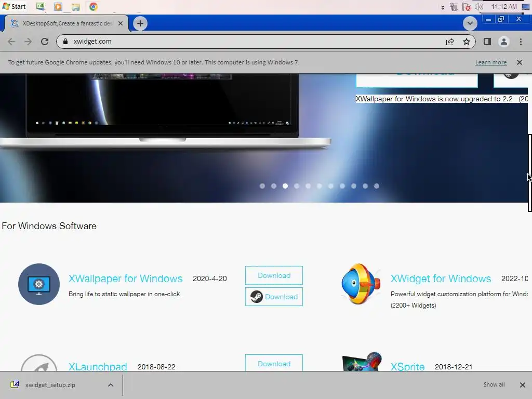Select the eighth carousel dot
Viewport: 532px width, 399px height.
[x=342, y=186]
